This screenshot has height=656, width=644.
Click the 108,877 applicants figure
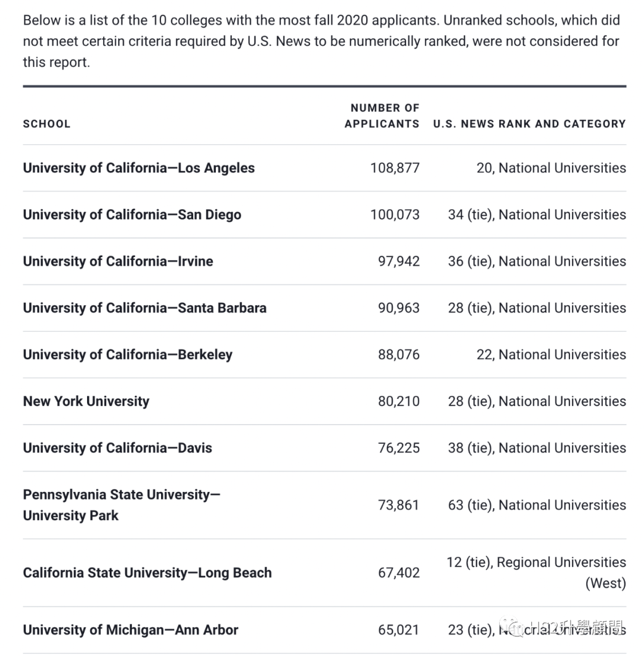395,168
